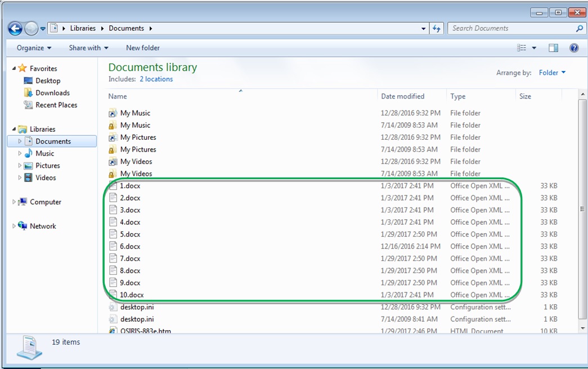
Task: Open the Arrange by Folder dropdown
Action: pos(552,73)
